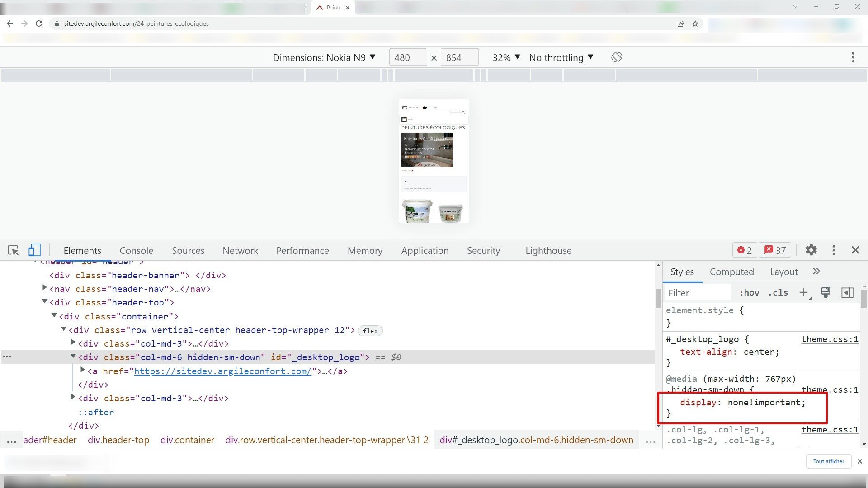The height and width of the screenshot is (488, 868).
Task: Click the Tout afficher button
Action: (x=828, y=461)
